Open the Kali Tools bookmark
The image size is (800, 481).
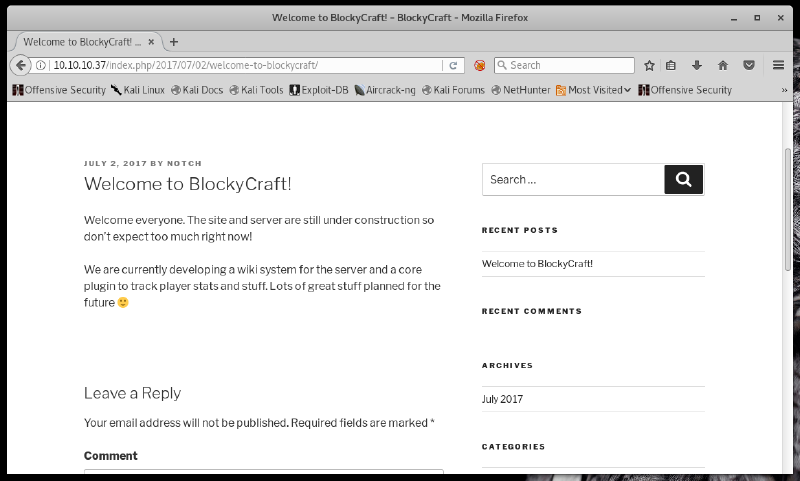[x=256, y=90]
